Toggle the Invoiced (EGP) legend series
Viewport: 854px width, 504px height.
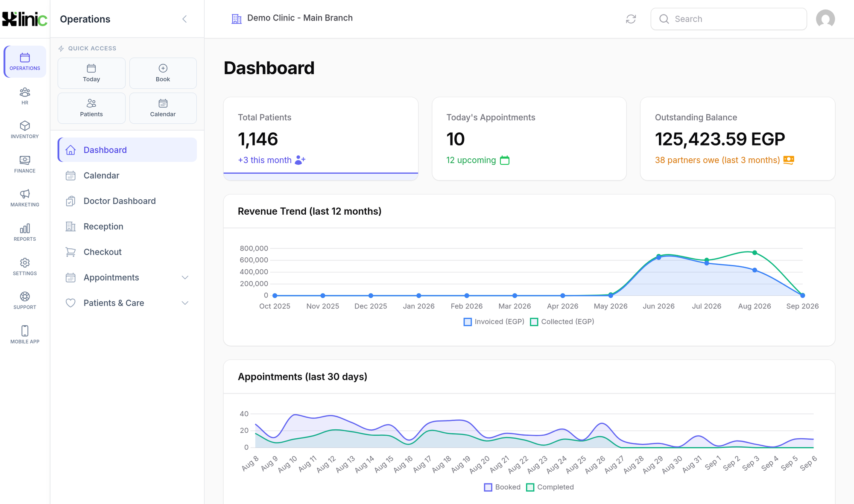(x=494, y=322)
